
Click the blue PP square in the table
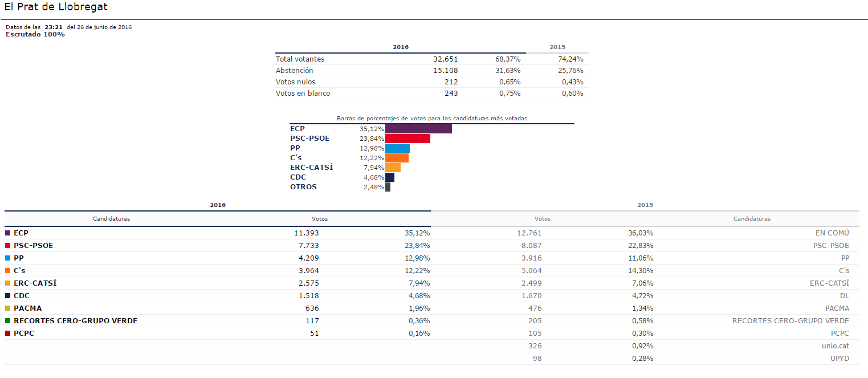[x=8, y=258]
